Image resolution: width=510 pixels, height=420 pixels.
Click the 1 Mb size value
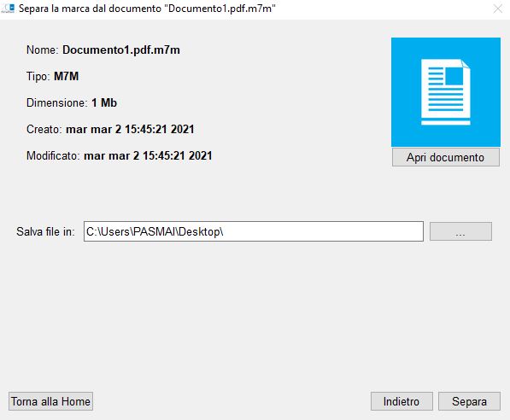[x=104, y=103]
